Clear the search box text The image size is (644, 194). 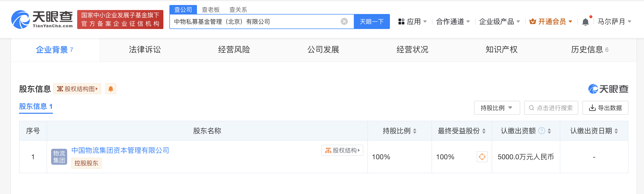click(344, 21)
